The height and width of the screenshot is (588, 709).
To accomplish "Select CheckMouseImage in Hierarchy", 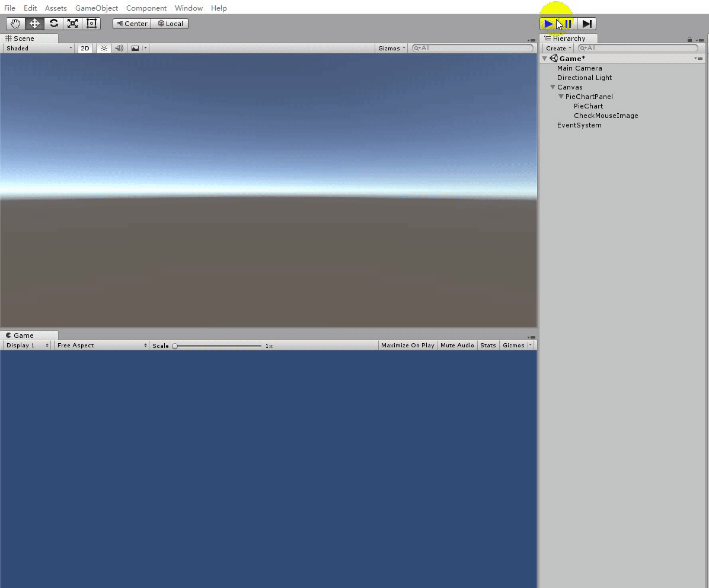I will click(606, 116).
